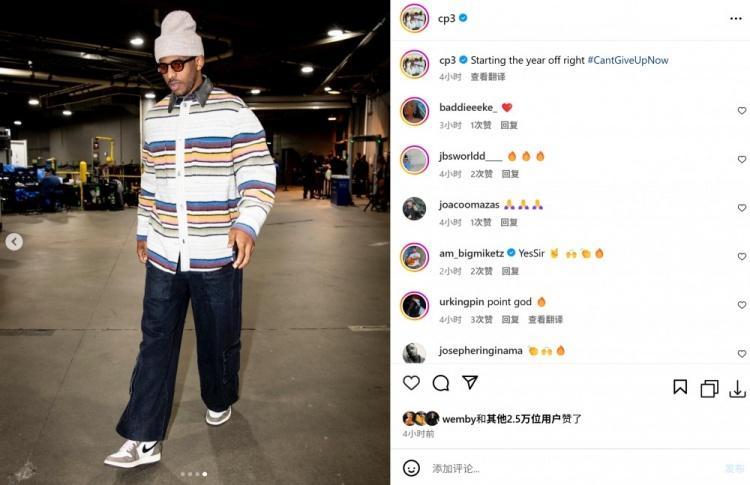Go to previous photo with left arrow

[x=14, y=242]
